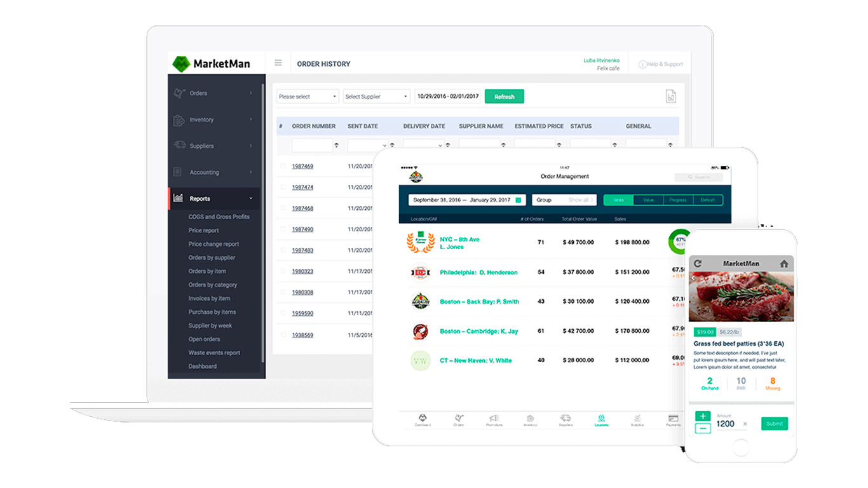Expand the Inventory sidebar section
868x488 pixels.
click(x=250, y=119)
